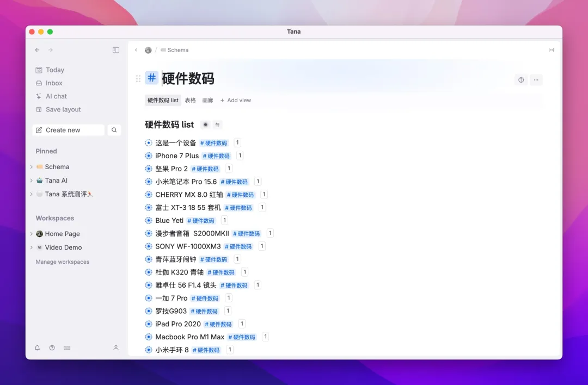588x385 pixels.
Task: Go forward with the sidebar forward arrow
Action: [x=50, y=50]
